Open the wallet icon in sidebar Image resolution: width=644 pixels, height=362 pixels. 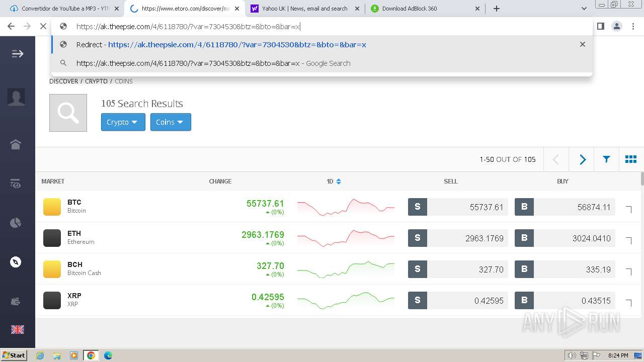click(x=16, y=302)
